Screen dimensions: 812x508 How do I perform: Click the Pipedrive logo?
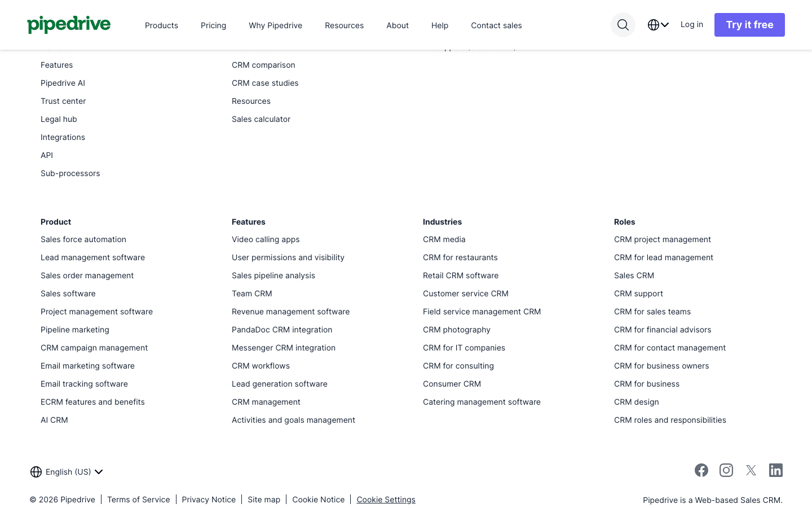pyautogui.click(x=69, y=24)
